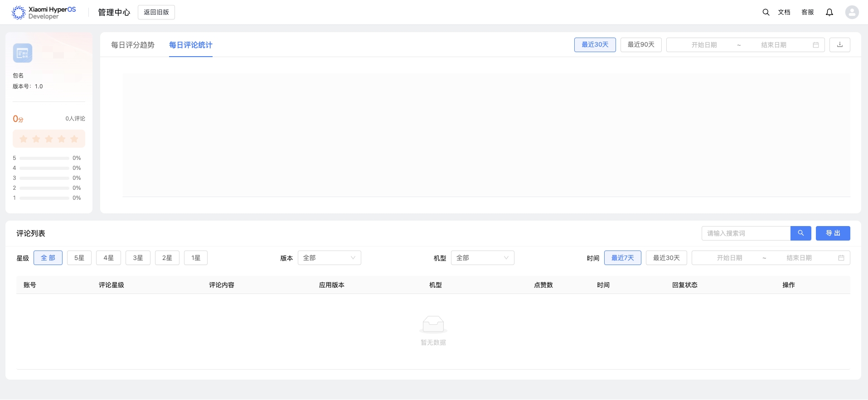Switch to 每日评论统计 tab
The image size is (868, 400).
(x=190, y=45)
